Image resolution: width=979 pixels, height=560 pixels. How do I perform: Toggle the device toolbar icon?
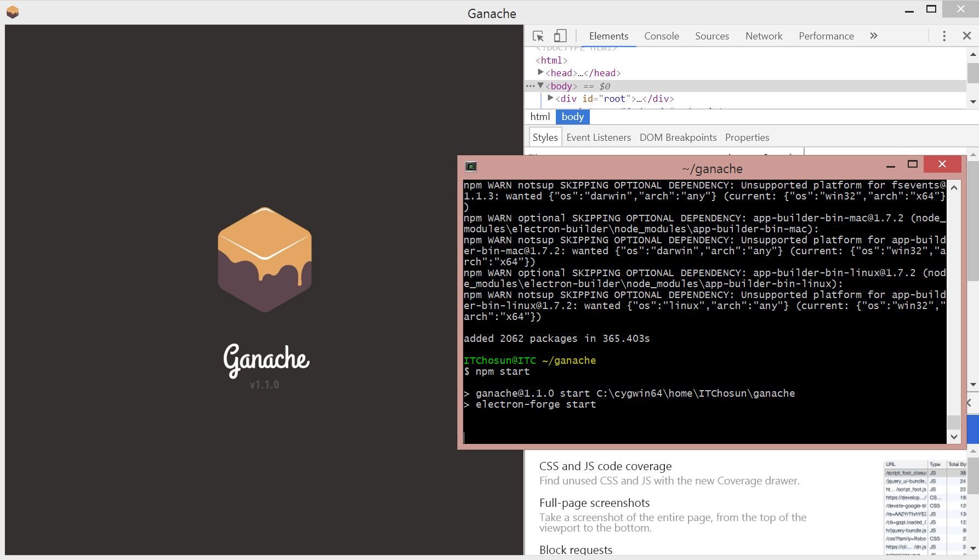click(560, 36)
